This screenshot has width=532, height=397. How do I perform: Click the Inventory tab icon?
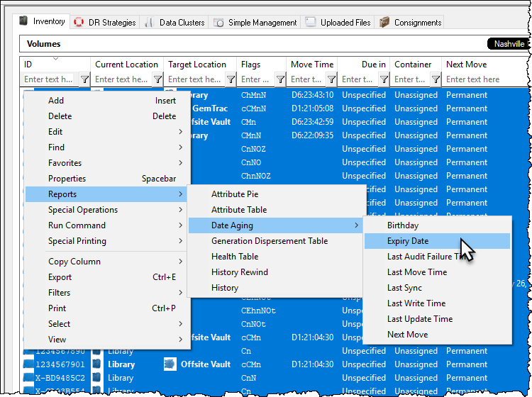(23, 21)
